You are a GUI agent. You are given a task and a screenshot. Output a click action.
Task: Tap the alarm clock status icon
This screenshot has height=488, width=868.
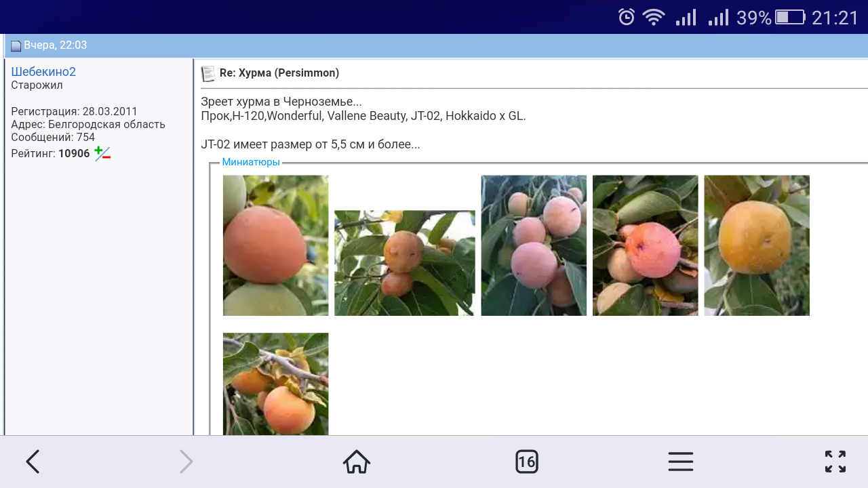pos(627,18)
